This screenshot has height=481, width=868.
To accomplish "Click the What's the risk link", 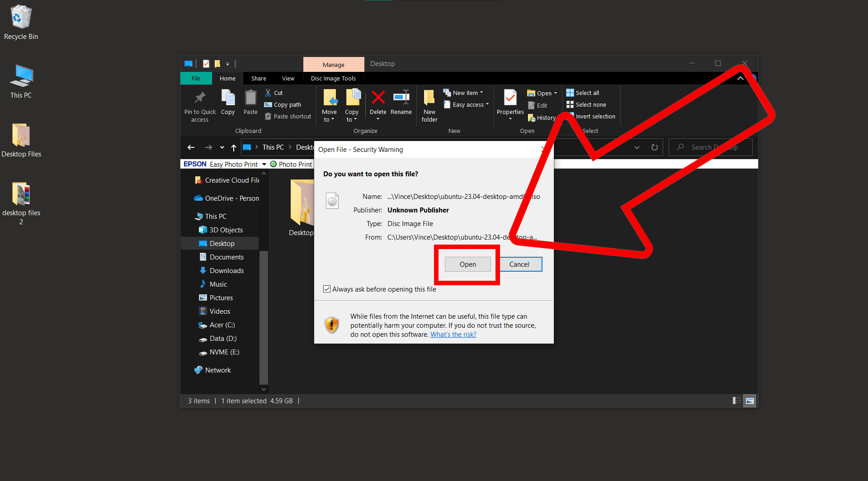I will [453, 334].
